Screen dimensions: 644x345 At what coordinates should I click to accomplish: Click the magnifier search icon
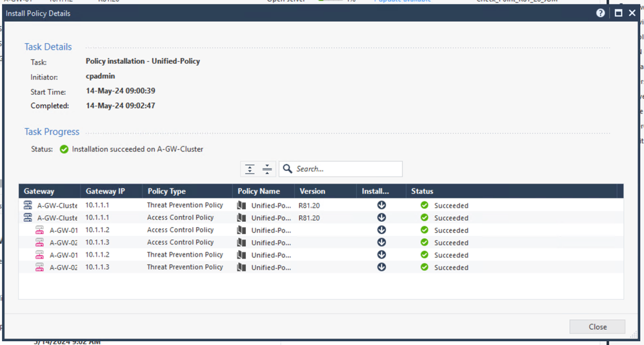pos(288,169)
